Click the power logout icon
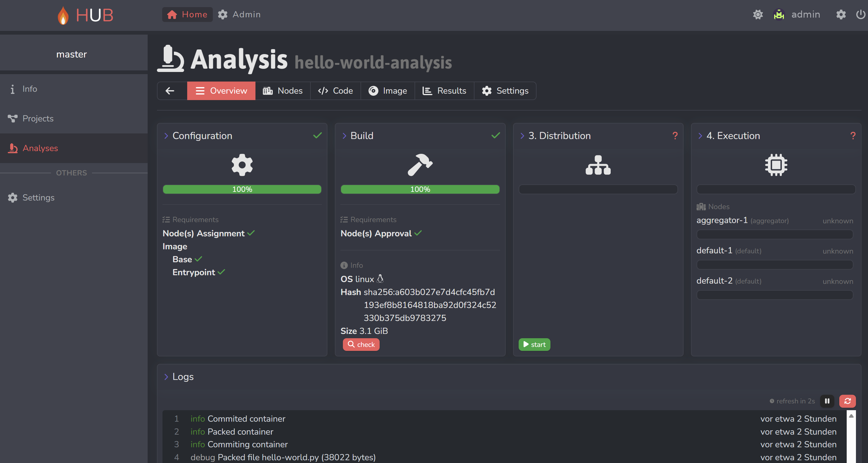The height and width of the screenshot is (463, 868). coord(861,15)
